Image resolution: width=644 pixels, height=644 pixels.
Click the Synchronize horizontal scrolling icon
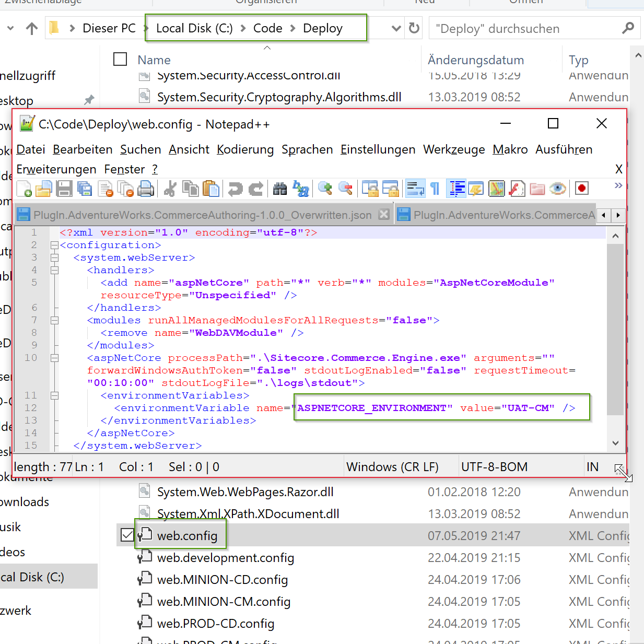tap(391, 188)
